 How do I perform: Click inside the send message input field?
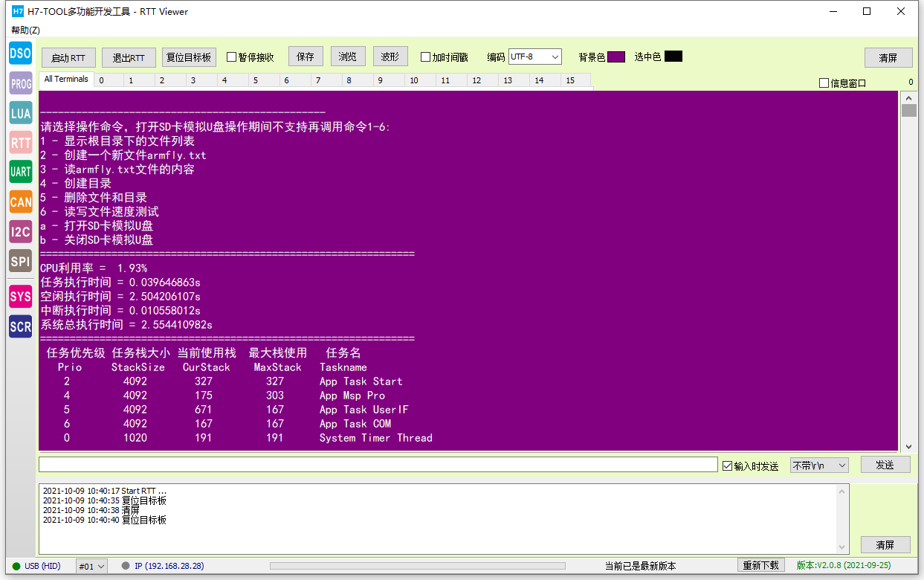pyautogui.click(x=372, y=464)
